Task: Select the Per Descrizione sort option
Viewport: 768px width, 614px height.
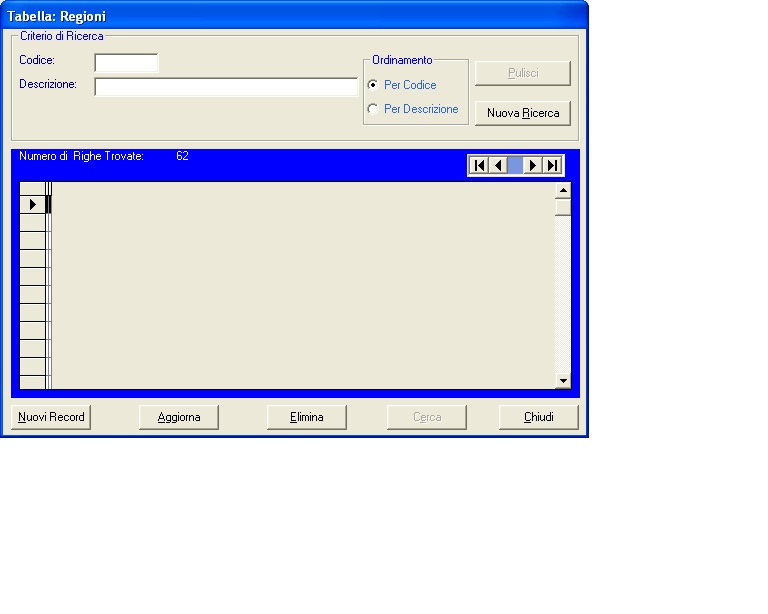Action: pyautogui.click(x=374, y=109)
